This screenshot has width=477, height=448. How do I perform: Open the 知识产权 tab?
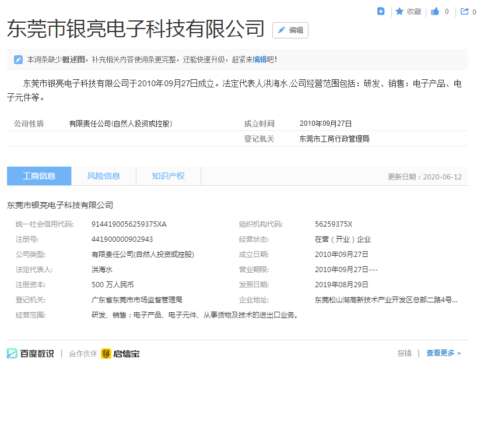point(169,176)
